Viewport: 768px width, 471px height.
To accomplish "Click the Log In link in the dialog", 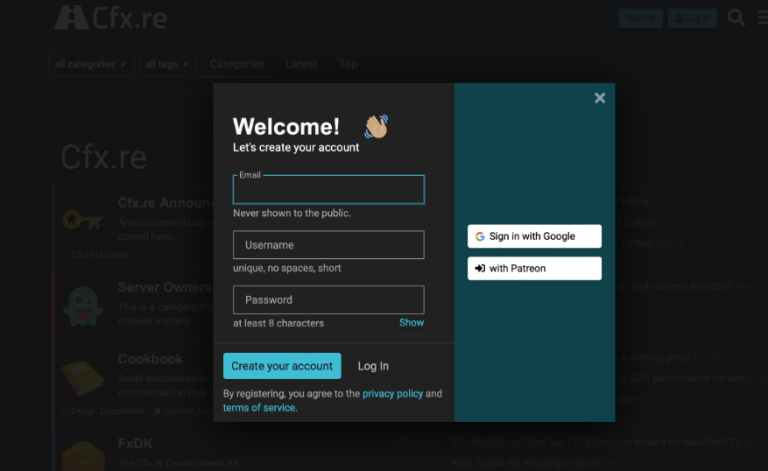I will [373, 366].
